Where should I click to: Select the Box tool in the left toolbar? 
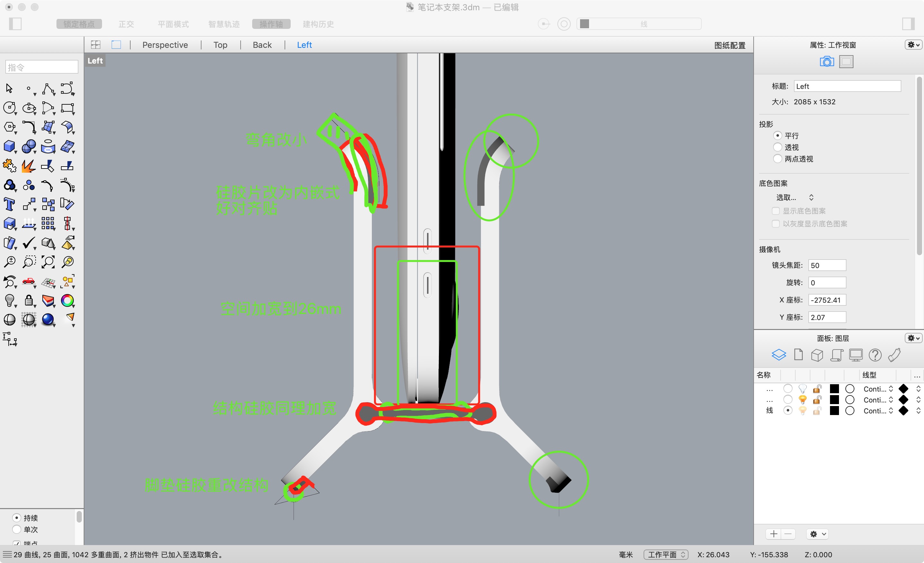pyautogui.click(x=10, y=147)
